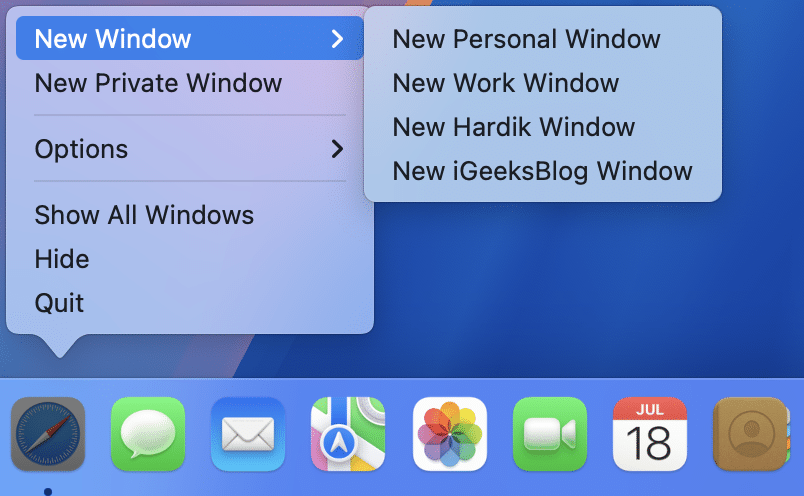Choose Show All Windows
Image resolution: width=804 pixels, height=496 pixels.
coord(190,214)
